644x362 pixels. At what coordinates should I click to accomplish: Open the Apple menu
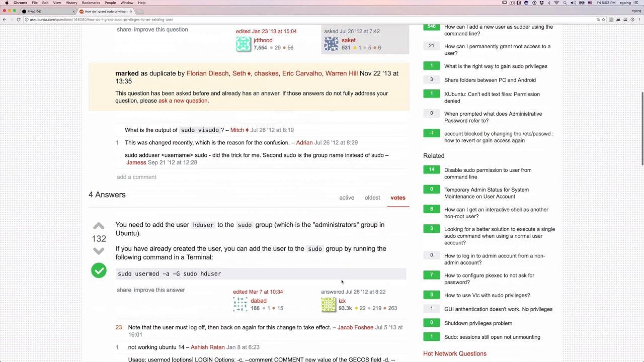(x=7, y=3)
